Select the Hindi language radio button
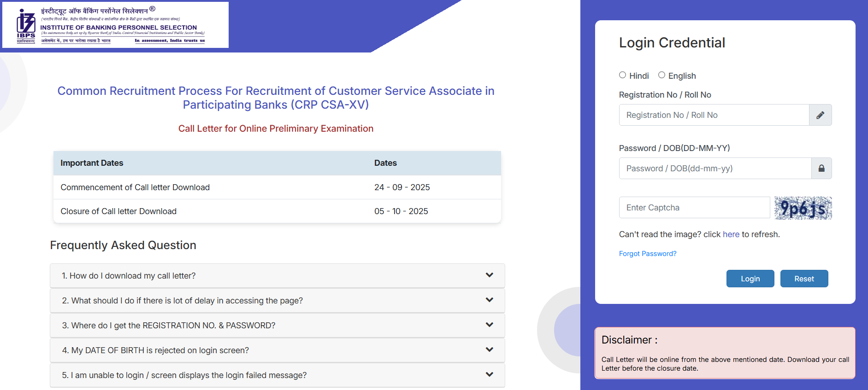Screen dimensions: 868x390 point(622,75)
